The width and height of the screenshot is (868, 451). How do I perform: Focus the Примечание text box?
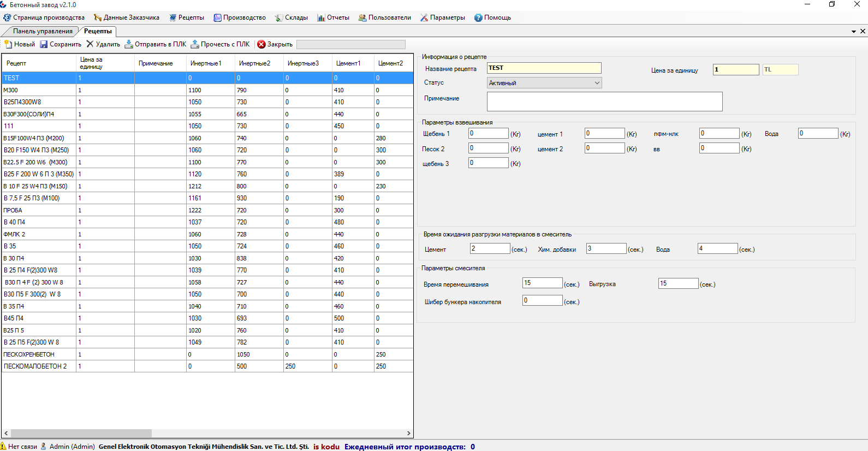point(604,102)
